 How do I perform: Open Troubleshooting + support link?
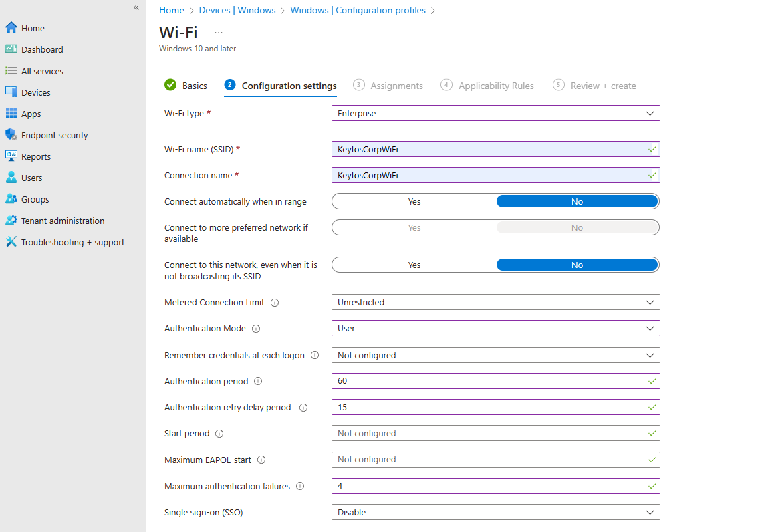[73, 243]
